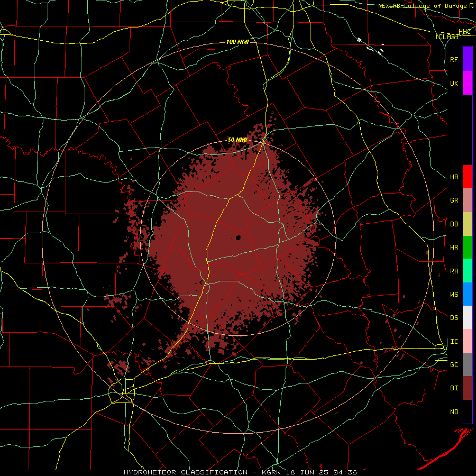The width and height of the screenshot is (476, 476).
Task: Click the 'HR' legend label
Action: (x=454, y=248)
